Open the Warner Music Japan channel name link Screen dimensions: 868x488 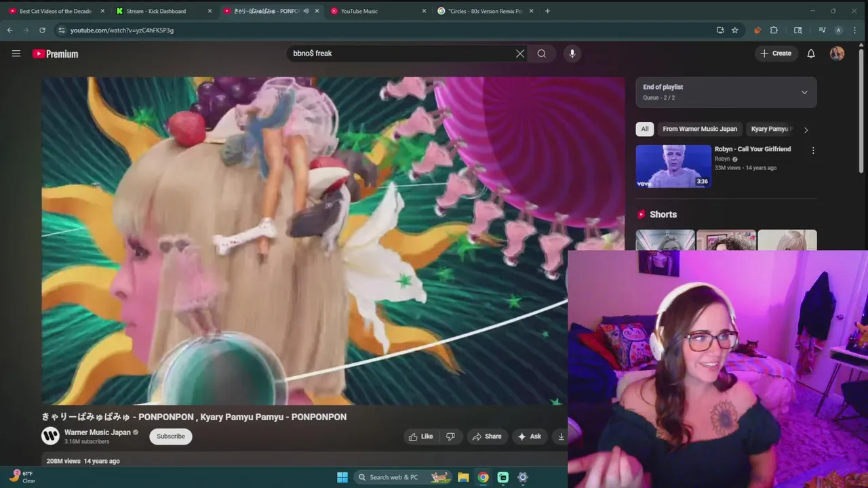pyautogui.click(x=97, y=432)
